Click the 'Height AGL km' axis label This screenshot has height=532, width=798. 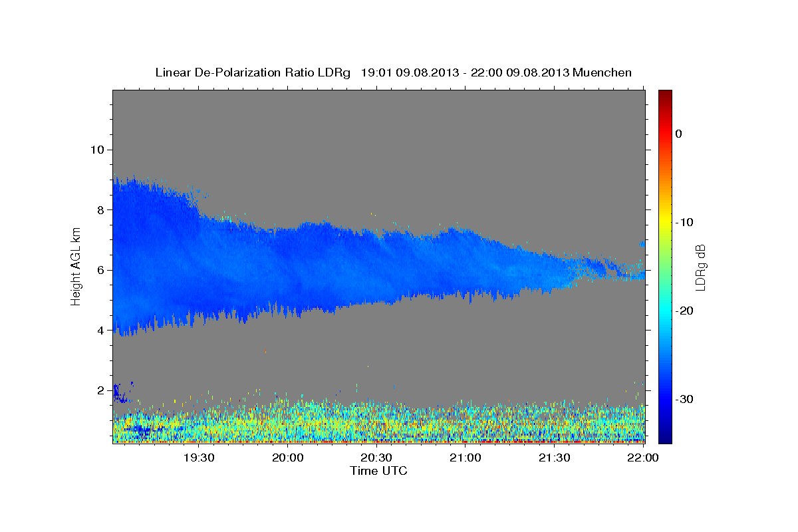pyautogui.click(x=76, y=266)
